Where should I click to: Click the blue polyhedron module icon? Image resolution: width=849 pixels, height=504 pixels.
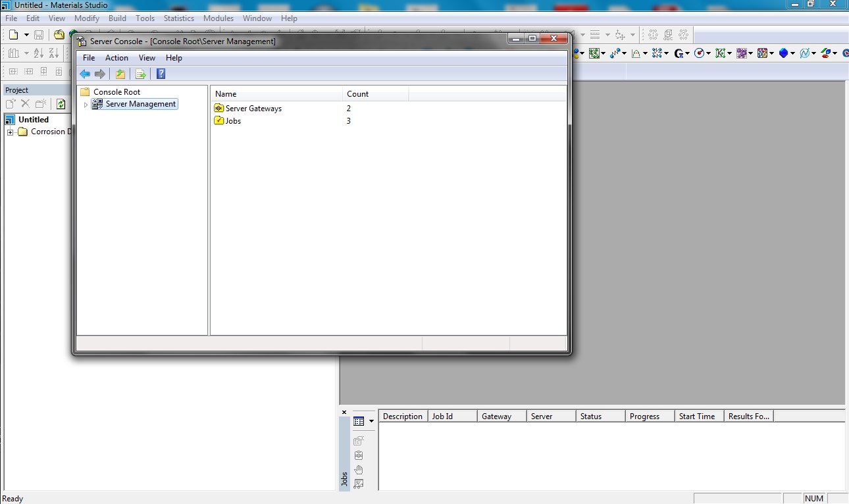783,53
